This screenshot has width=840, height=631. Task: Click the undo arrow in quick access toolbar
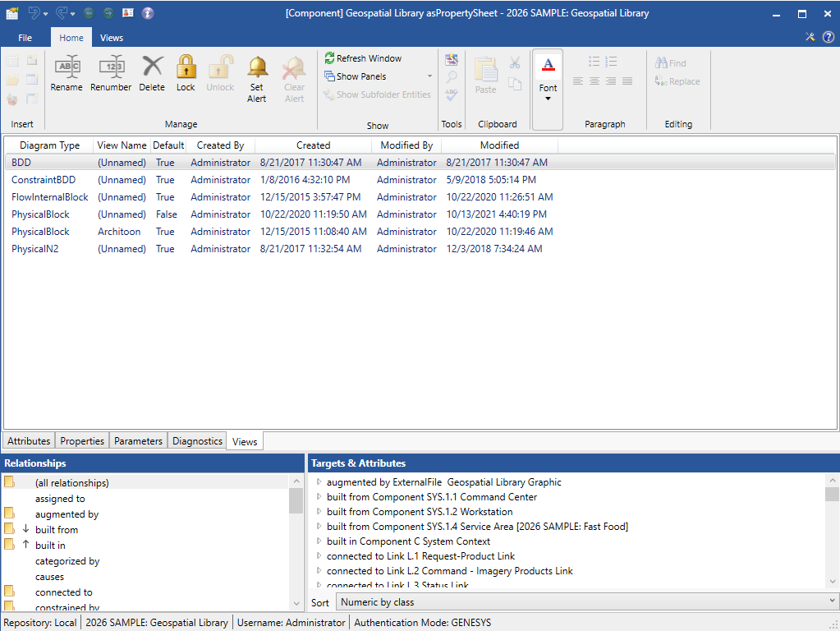click(34, 13)
